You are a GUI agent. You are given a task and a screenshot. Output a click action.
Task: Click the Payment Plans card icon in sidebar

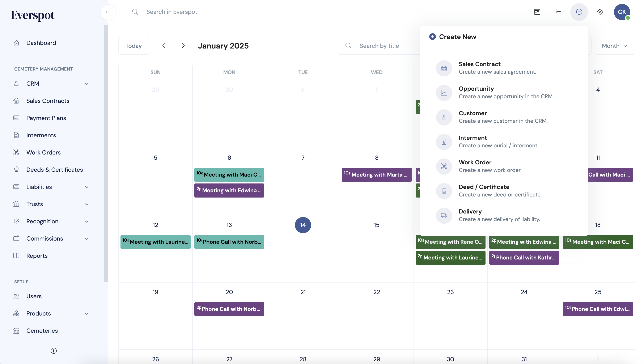[x=16, y=118]
